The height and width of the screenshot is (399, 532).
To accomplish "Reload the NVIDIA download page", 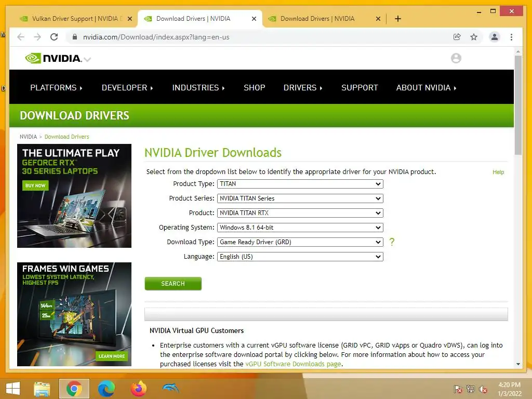I will tap(54, 37).
